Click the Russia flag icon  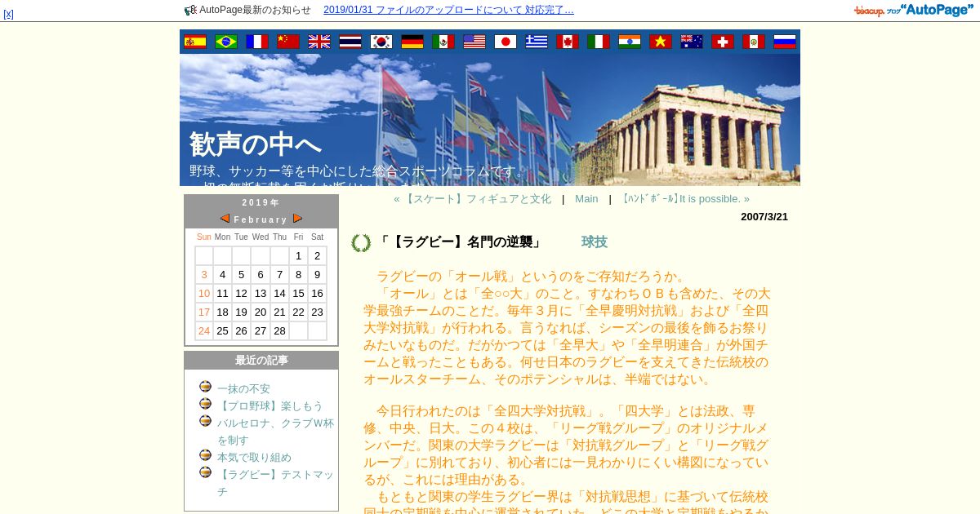click(785, 42)
